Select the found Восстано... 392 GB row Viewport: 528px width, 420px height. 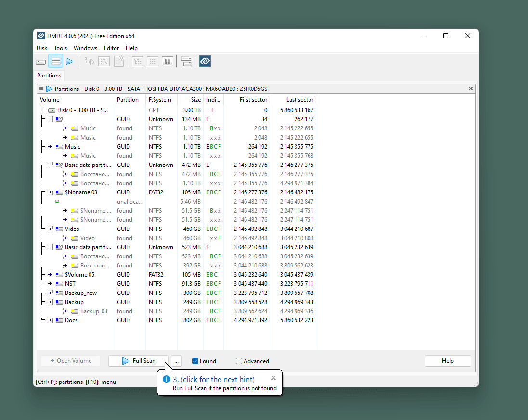pyautogui.click(x=177, y=265)
